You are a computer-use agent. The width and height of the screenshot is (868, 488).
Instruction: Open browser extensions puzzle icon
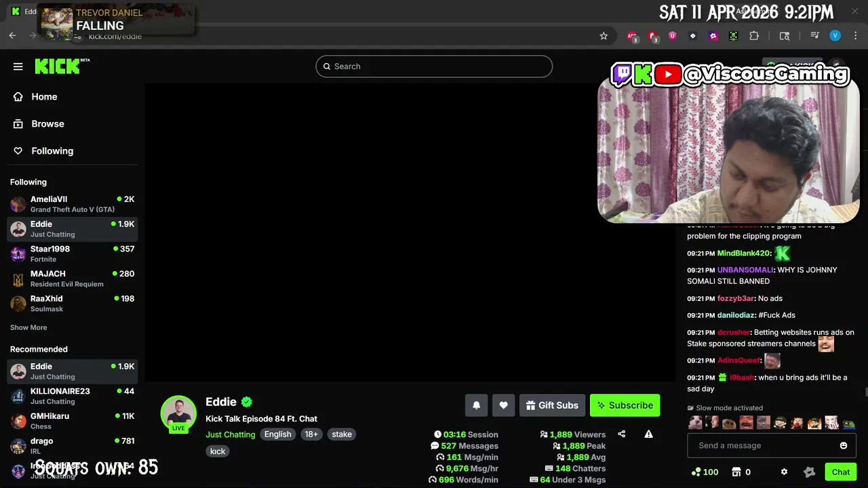754,36
